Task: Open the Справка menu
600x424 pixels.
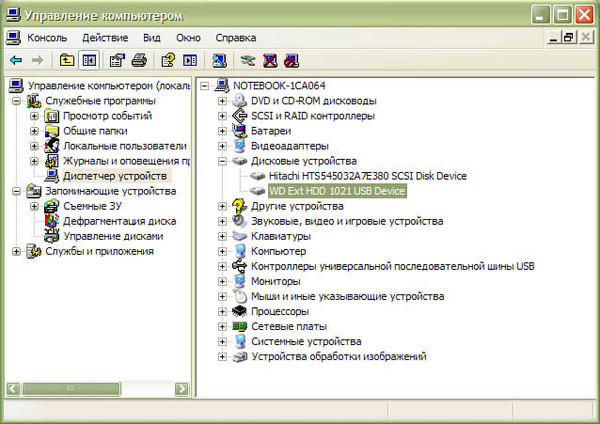Action: [236, 37]
